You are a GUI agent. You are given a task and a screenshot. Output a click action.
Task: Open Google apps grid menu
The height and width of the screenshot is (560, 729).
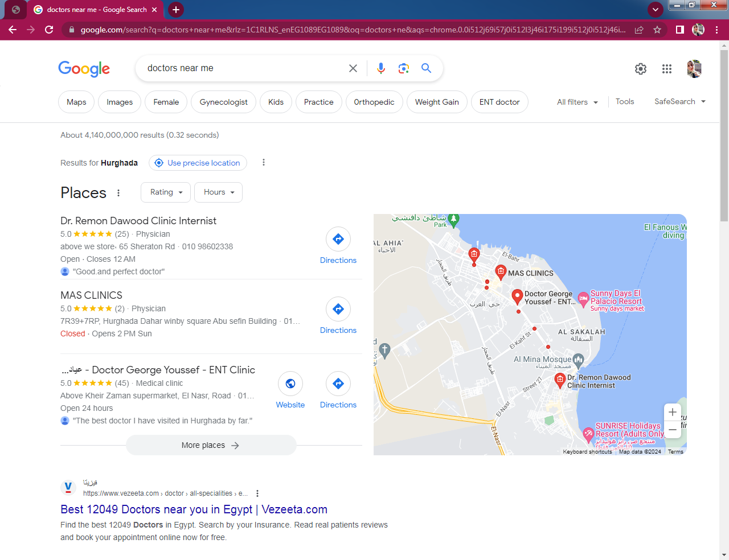point(667,69)
